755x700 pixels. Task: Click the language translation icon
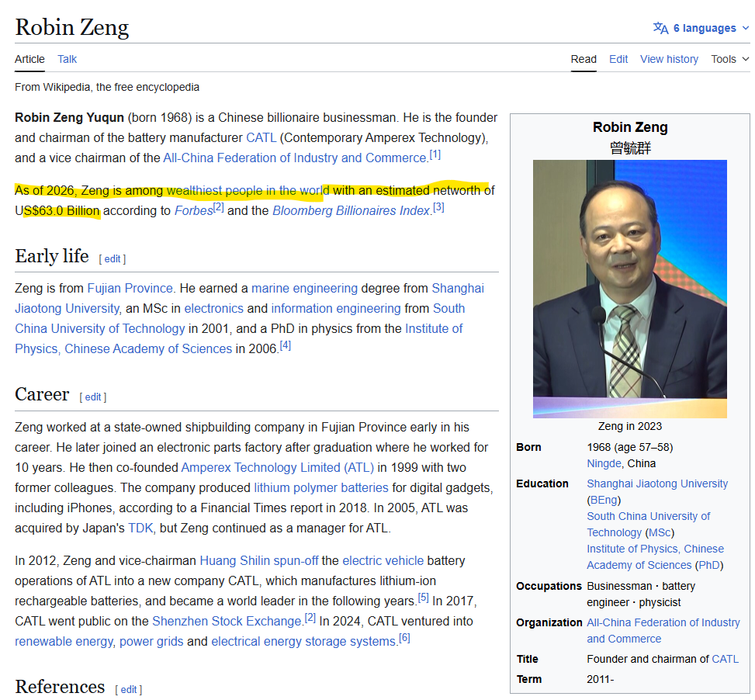pos(660,28)
